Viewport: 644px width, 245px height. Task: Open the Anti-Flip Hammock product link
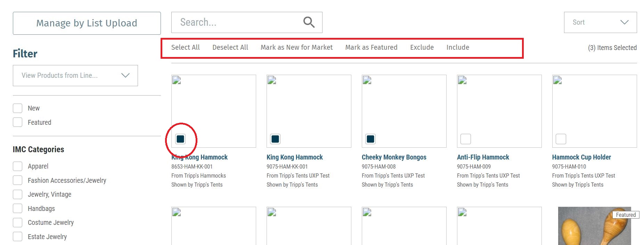(x=483, y=157)
